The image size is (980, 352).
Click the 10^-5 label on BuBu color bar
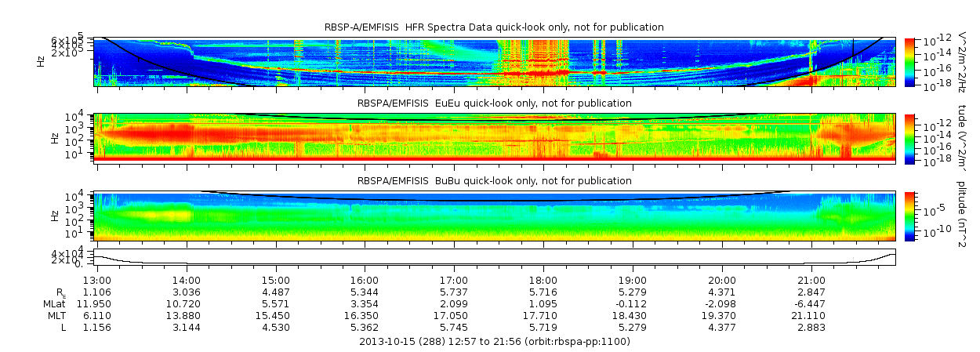[932, 209]
